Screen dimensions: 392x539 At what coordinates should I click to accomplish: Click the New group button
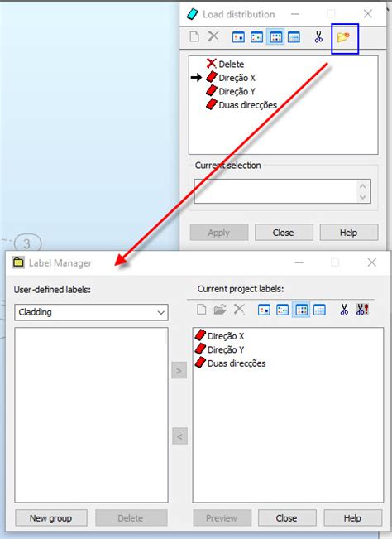pyautogui.click(x=50, y=518)
